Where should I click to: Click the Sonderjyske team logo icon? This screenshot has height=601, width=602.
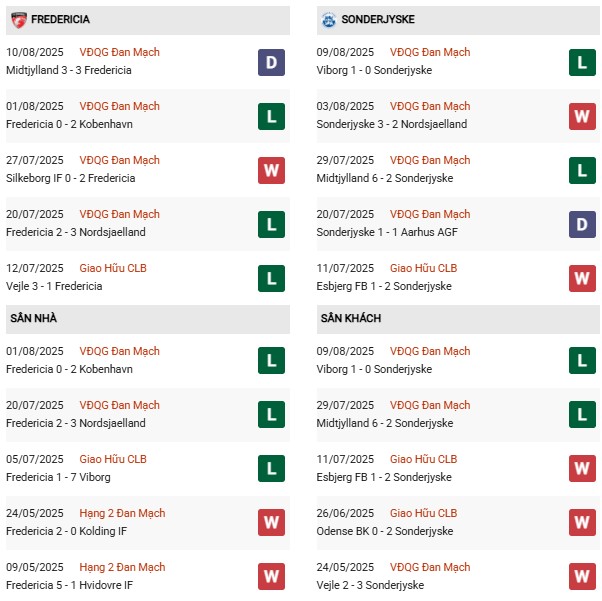(329, 19)
